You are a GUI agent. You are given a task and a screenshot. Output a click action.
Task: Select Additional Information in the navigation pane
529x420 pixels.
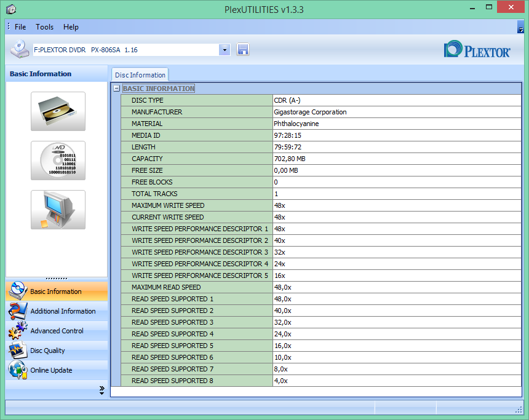tap(57, 311)
